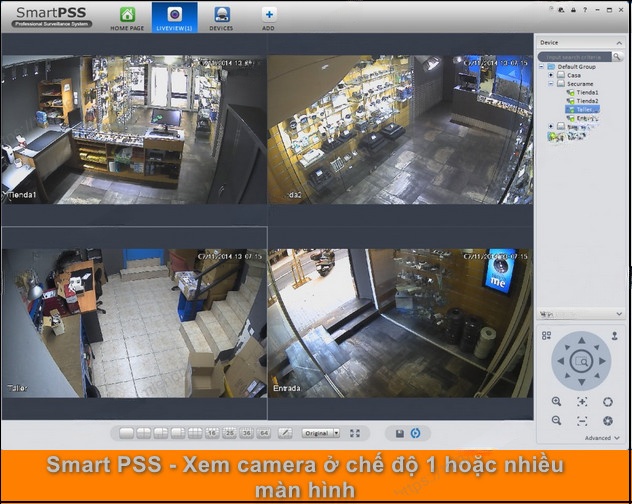Expand blurred device node below Securame
The height and width of the screenshot is (504, 632).
(551, 126)
